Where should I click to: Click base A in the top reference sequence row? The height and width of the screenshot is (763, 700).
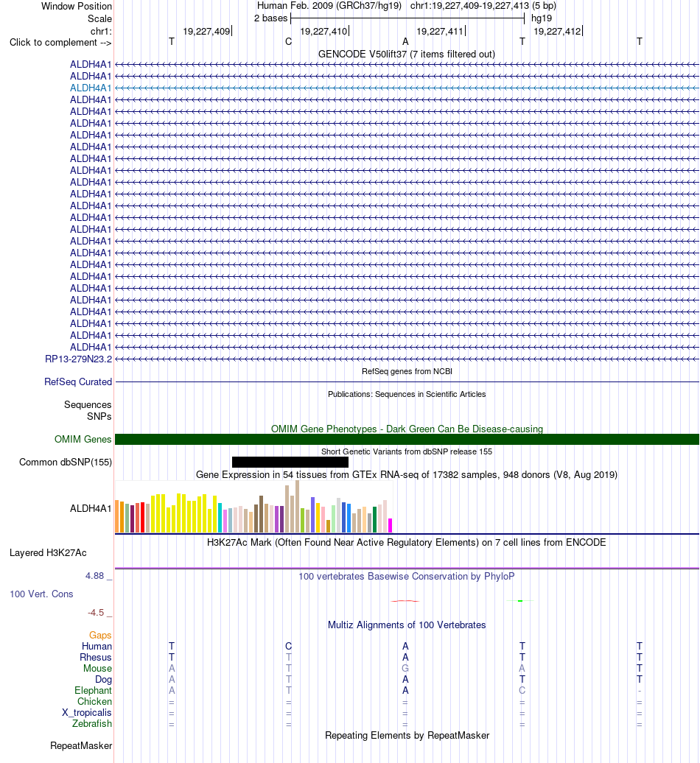(405, 42)
